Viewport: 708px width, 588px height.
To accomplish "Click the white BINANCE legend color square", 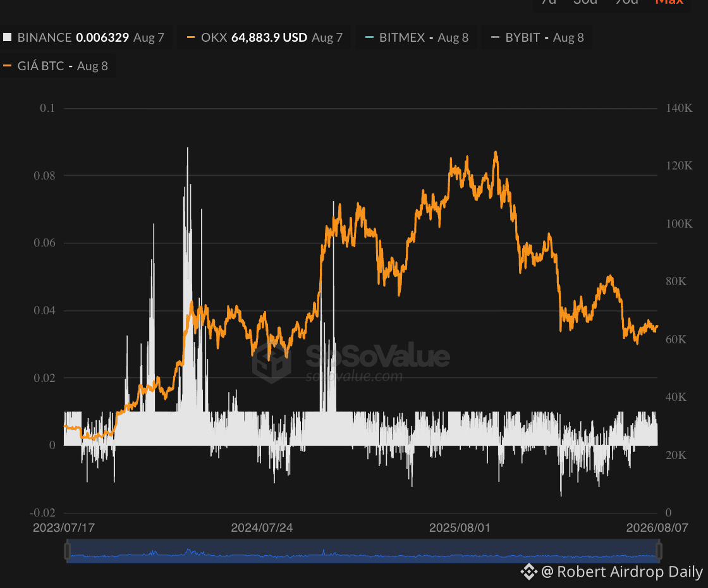I will [7, 37].
